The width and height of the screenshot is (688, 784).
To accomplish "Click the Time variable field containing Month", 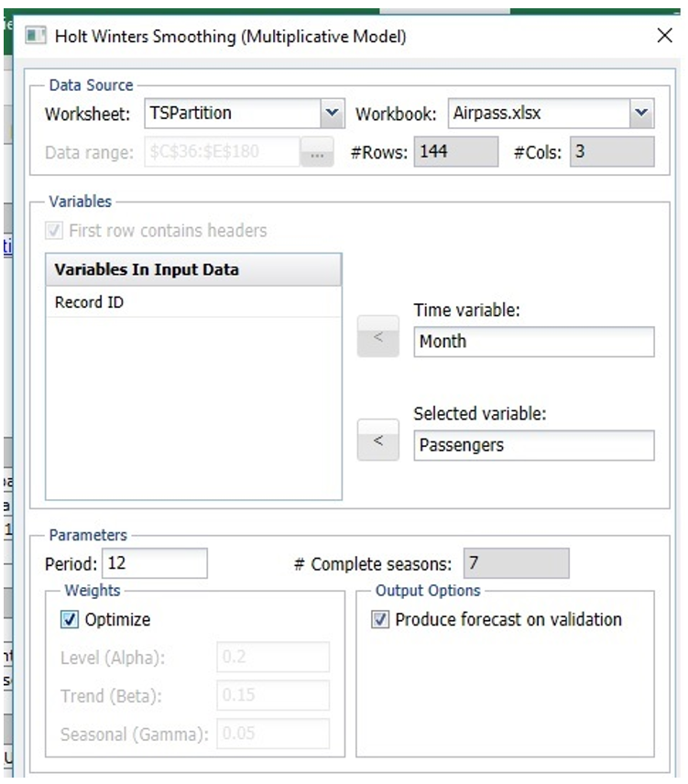I will (533, 342).
